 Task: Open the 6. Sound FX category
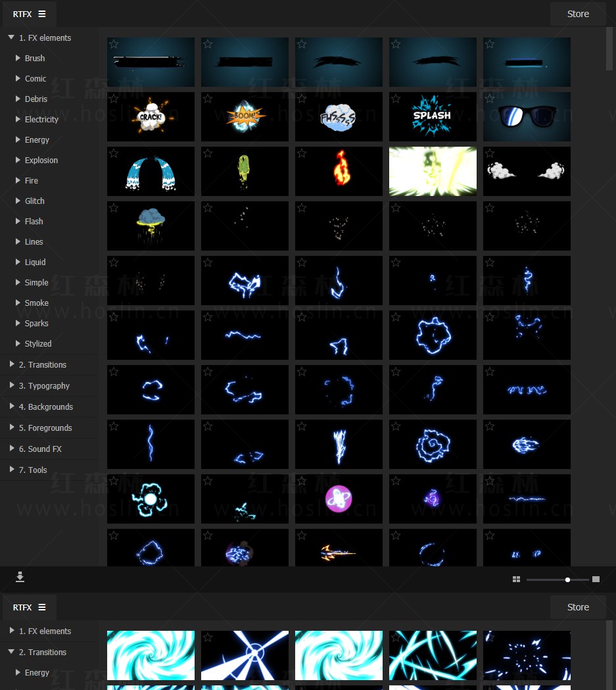point(40,449)
